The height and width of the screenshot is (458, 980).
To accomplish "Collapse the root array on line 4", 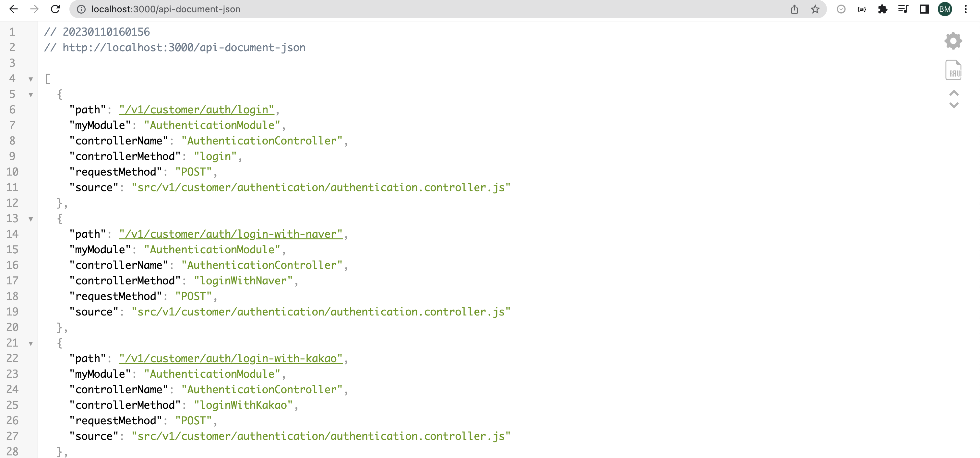I will 31,79.
